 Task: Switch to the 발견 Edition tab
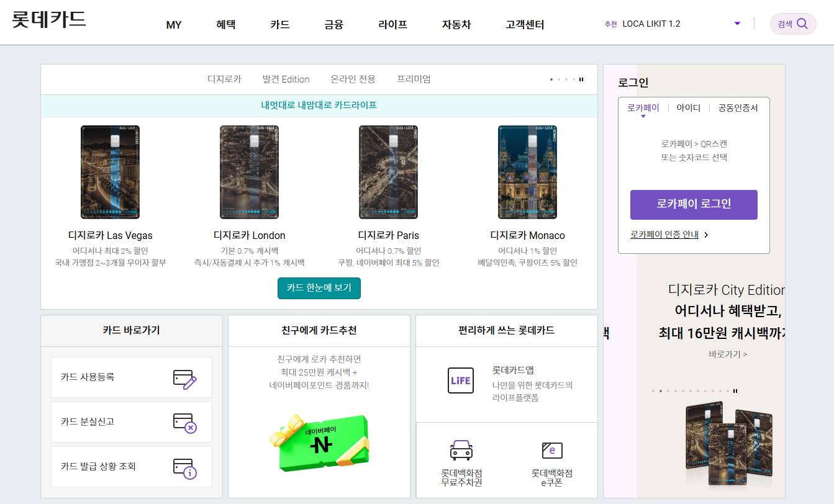tap(286, 79)
